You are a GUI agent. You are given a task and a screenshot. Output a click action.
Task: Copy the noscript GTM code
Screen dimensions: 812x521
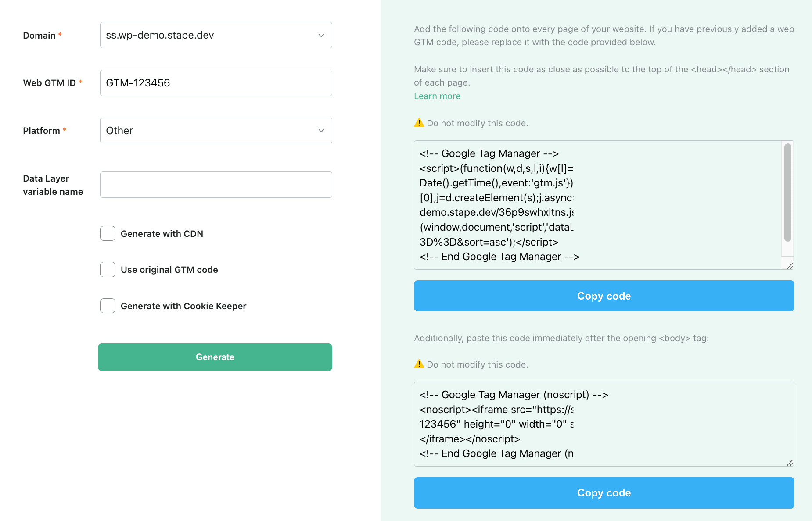[604, 493]
